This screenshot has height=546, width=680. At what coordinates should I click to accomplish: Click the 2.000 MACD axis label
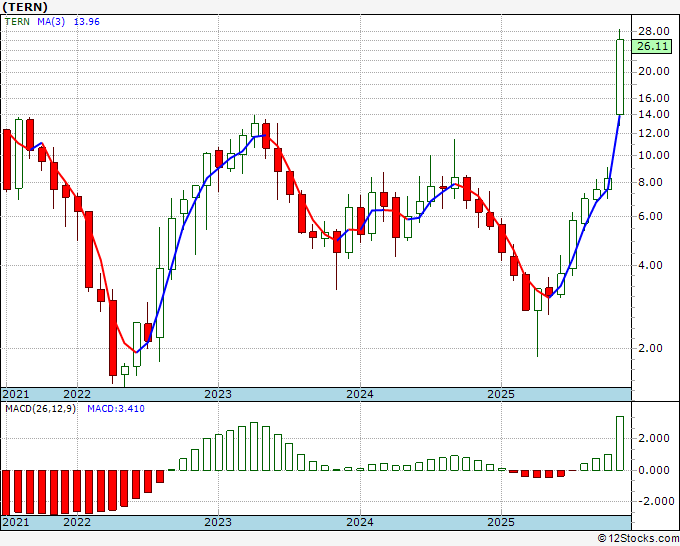click(654, 438)
